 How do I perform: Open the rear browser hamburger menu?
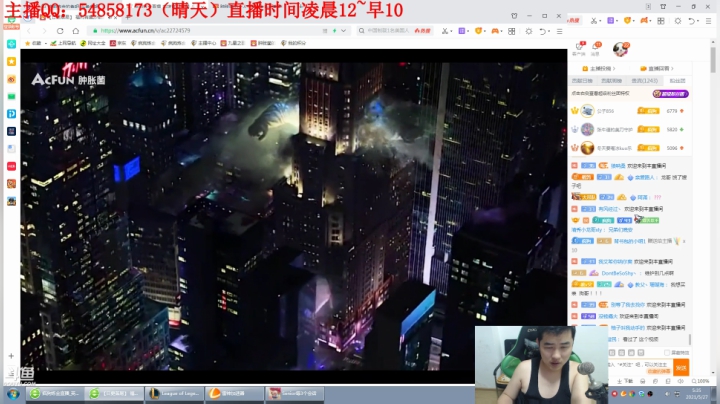709,21
